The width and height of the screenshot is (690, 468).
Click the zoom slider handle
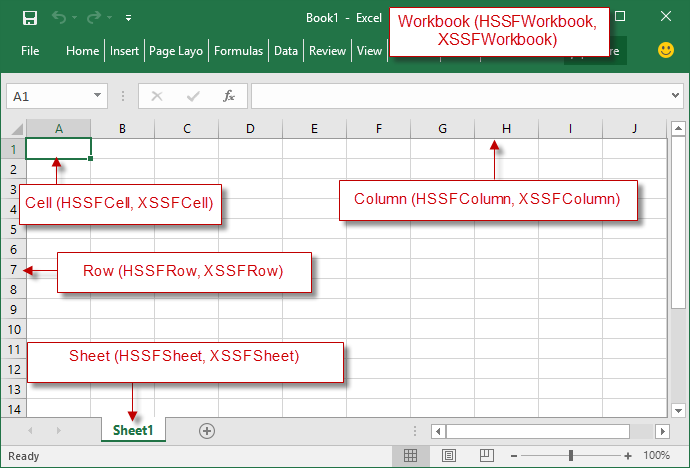click(x=570, y=456)
